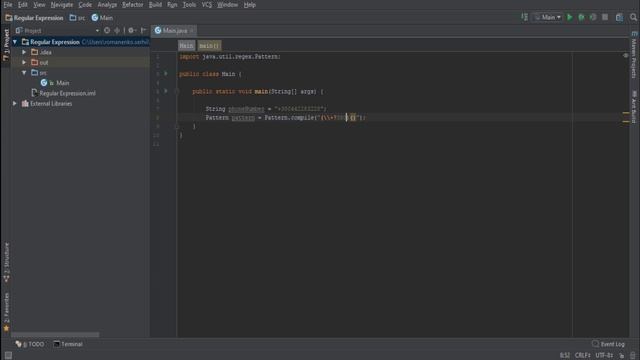Viewport: 640px width, 360px height.
Task: Open the VCS menu
Action: [x=207, y=5]
